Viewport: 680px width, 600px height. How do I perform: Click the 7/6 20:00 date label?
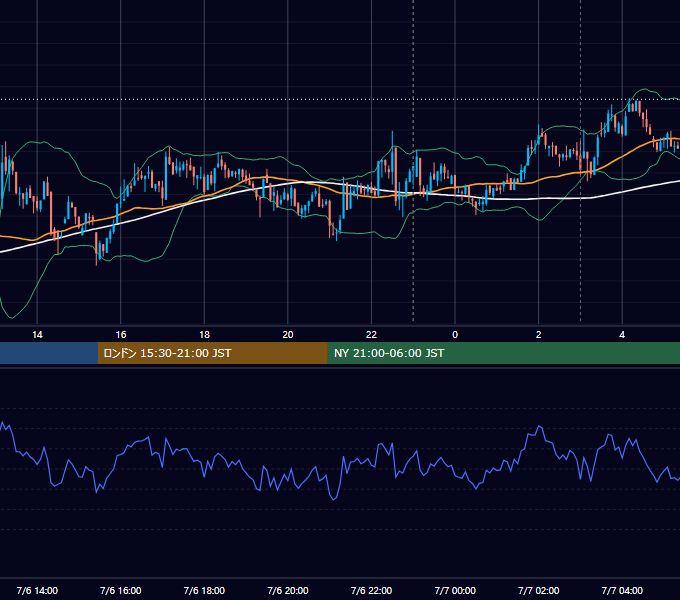(288, 590)
